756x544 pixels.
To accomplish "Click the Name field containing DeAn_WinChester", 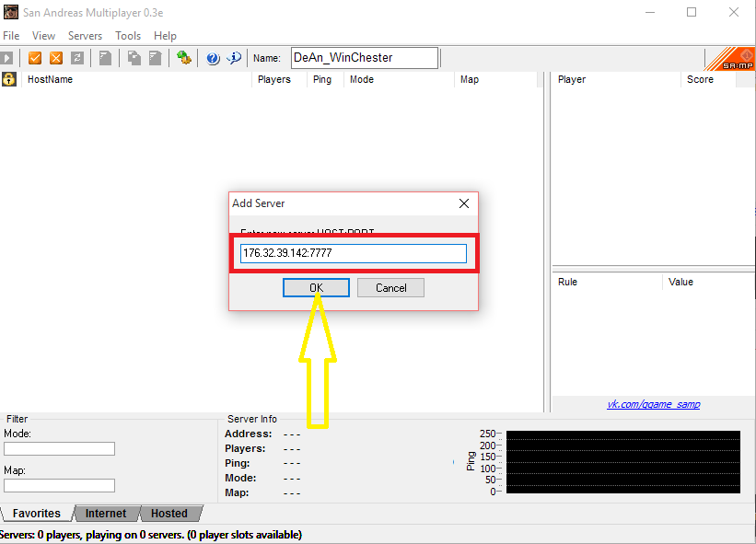I will (365, 58).
